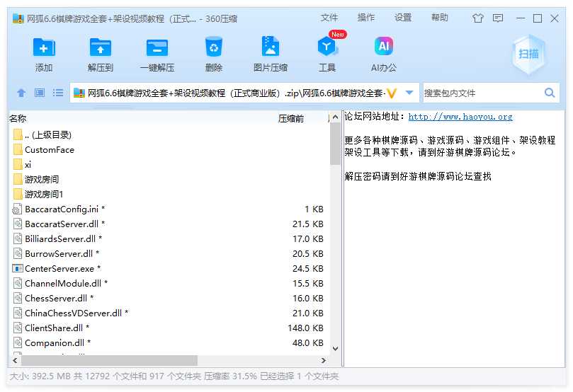Image resolution: width=573 pixels, height=392 pixels.
Task: Open the 帮助 menu
Action: pyautogui.click(x=440, y=18)
